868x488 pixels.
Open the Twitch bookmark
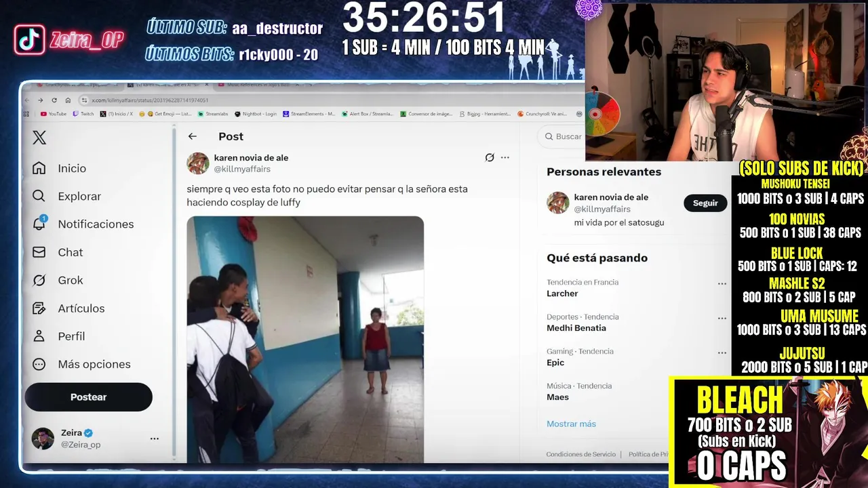pyautogui.click(x=83, y=114)
